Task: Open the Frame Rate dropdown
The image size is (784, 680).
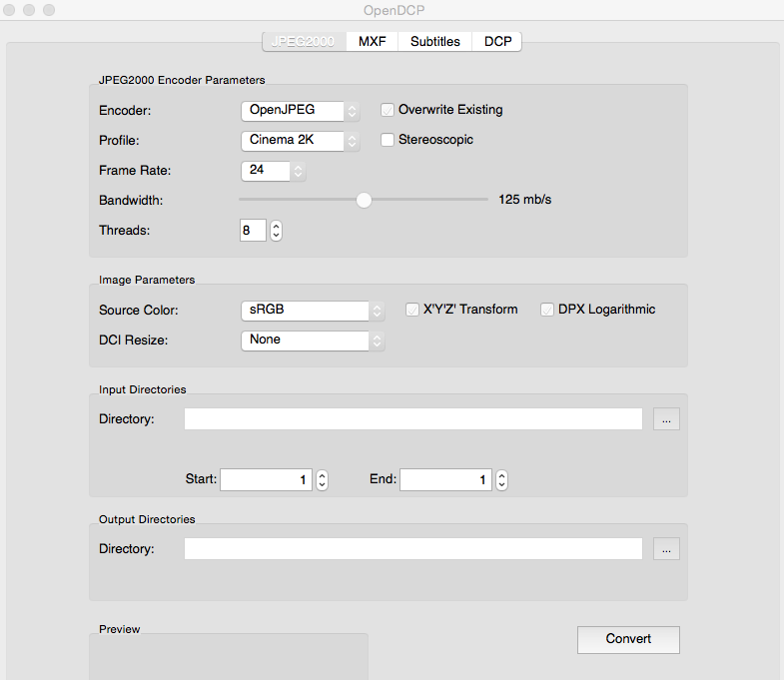Action: tap(273, 171)
